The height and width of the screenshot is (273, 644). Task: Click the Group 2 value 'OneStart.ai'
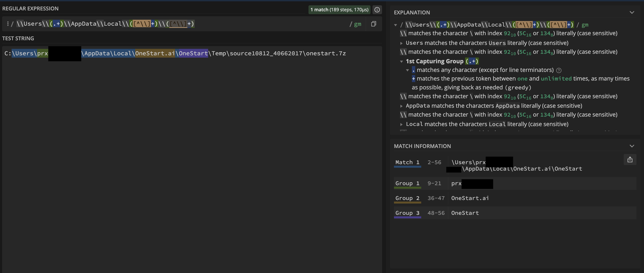(x=470, y=198)
